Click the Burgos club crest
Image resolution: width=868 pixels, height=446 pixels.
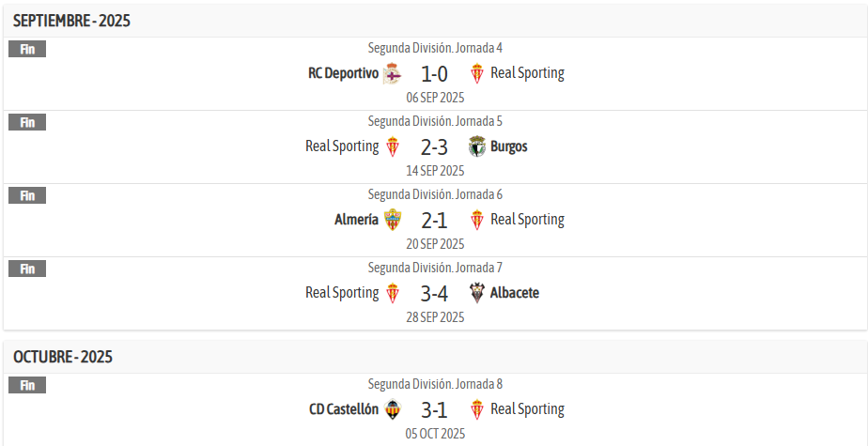477,146
